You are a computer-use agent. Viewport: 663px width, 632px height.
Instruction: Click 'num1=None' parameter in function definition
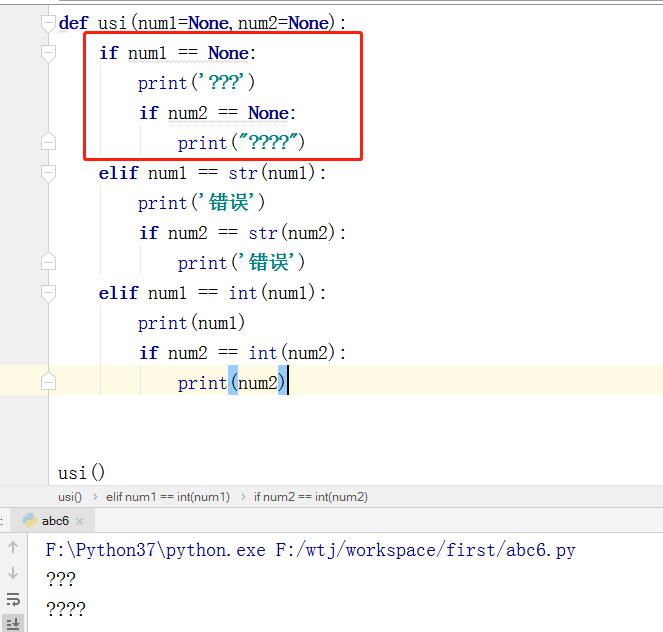[x=183, y=23]
